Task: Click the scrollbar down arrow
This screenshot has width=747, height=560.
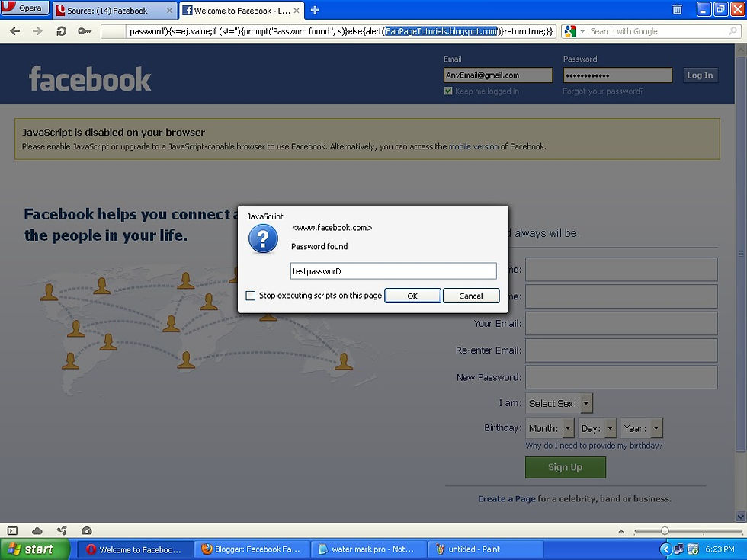Action: click(x=741, y=517)
